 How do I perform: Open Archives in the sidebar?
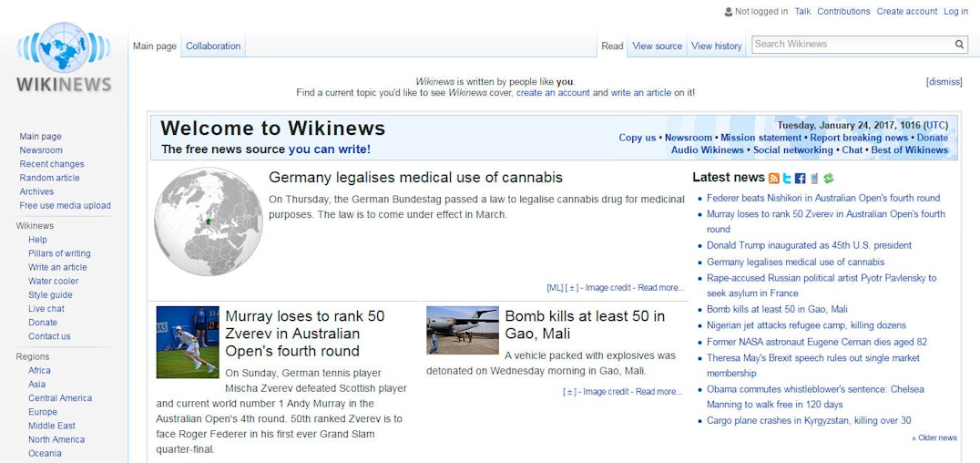(36, 191)
